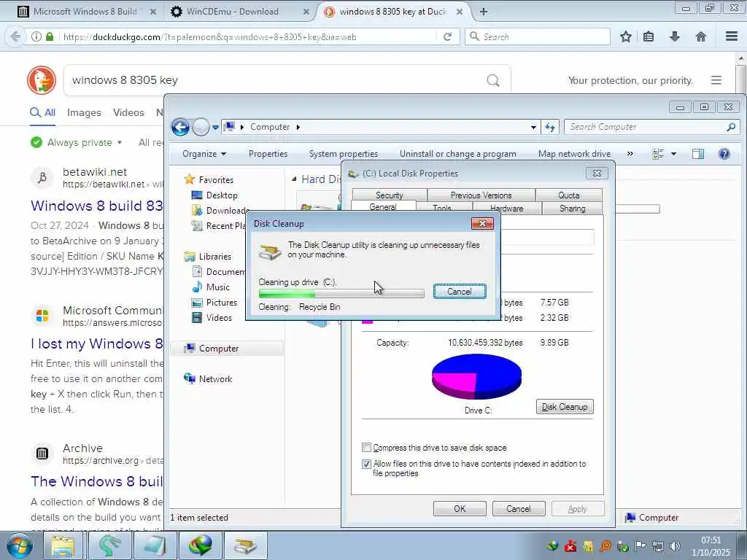Switch to the Previous Versions tab

481,195
